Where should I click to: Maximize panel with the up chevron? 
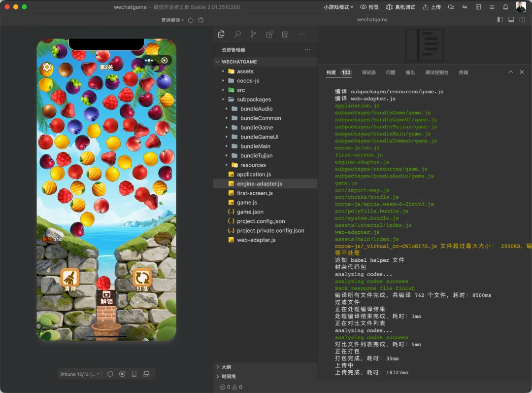(511, 72)
